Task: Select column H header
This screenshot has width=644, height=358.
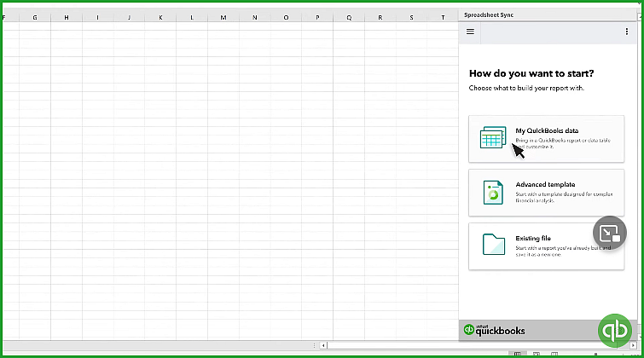Action: 66,17
